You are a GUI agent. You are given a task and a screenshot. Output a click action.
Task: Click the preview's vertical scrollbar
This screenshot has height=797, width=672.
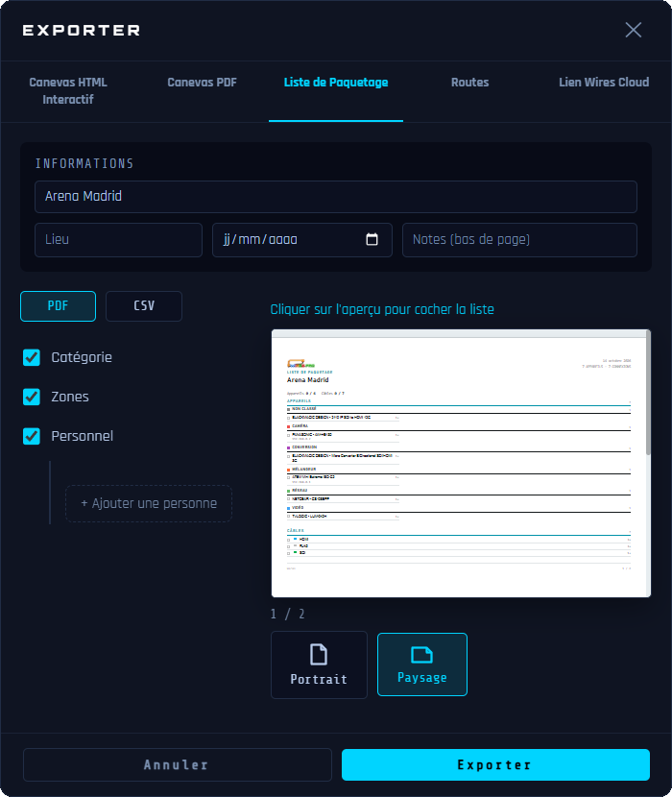click(648, 393)
